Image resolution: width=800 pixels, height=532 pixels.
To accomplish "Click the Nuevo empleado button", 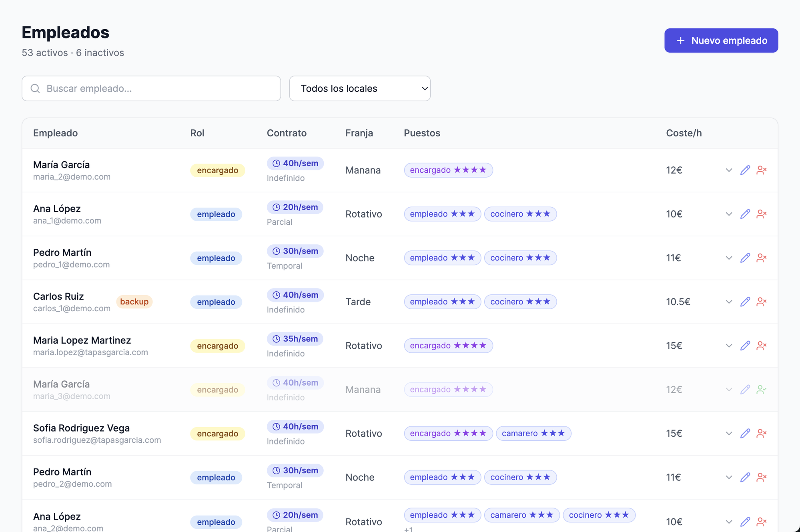I will (721, 40).
